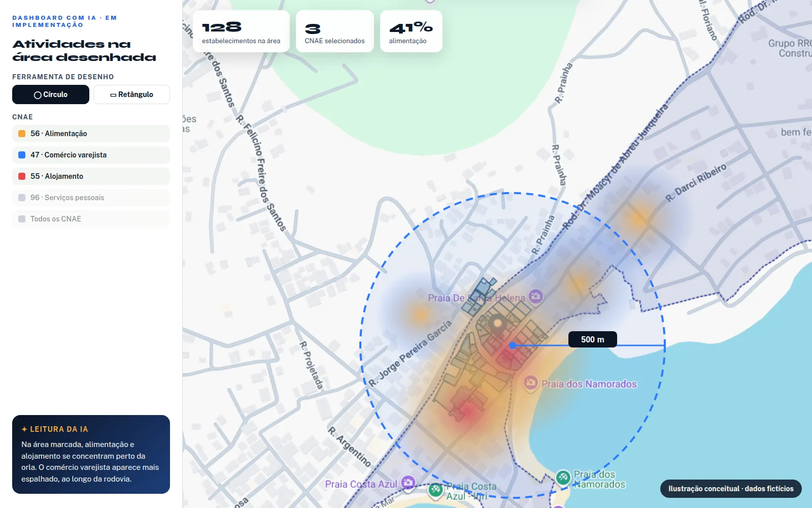Click the Praia Costa Azul purple place label
Screen dimensions: 812x508
coord(361,484)
